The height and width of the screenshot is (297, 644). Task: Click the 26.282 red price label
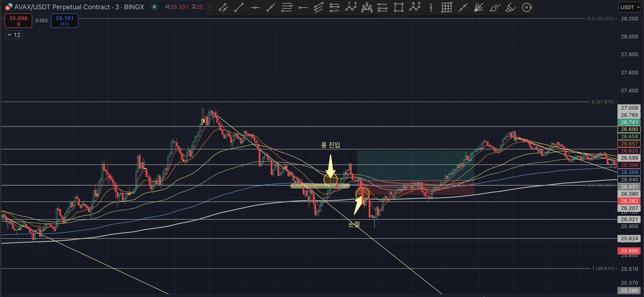629,201
